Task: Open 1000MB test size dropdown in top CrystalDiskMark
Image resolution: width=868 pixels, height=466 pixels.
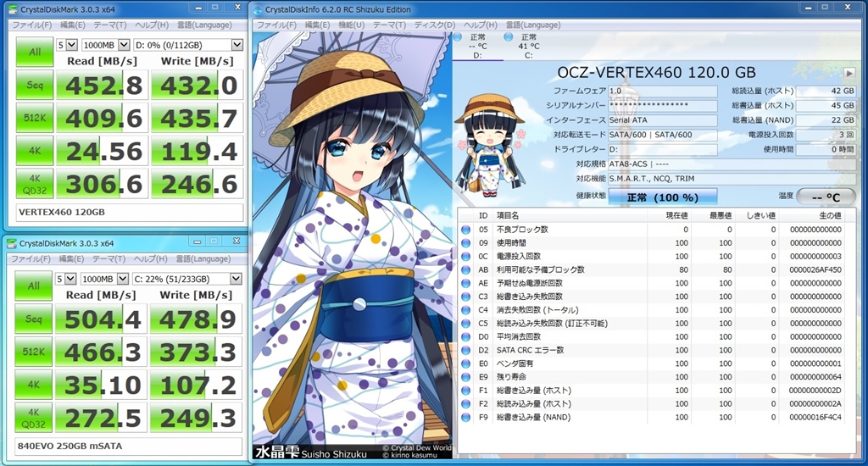Action: (x=106, y=45)
